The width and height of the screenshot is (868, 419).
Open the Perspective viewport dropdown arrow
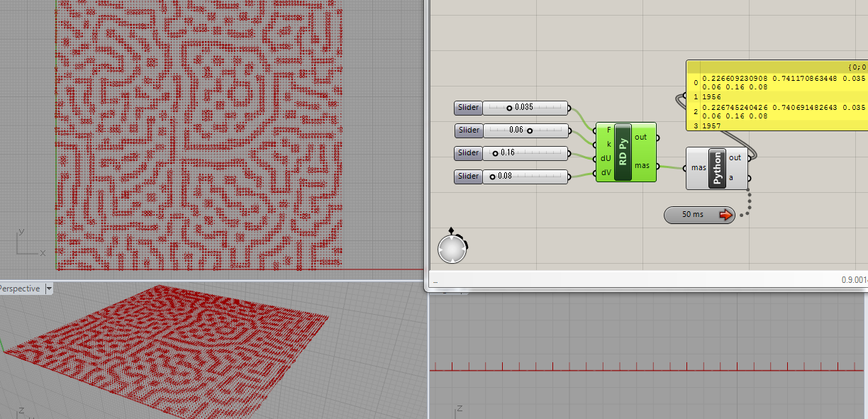click(49, 289)
